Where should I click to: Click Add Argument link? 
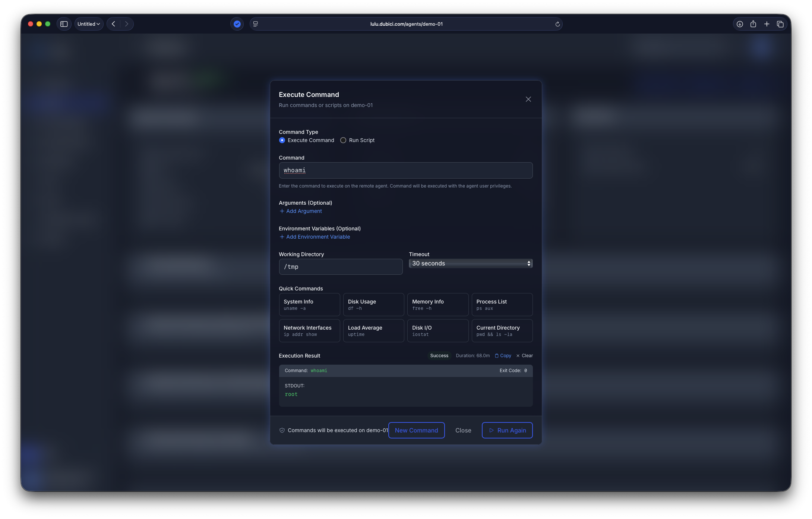pos(300,211)
